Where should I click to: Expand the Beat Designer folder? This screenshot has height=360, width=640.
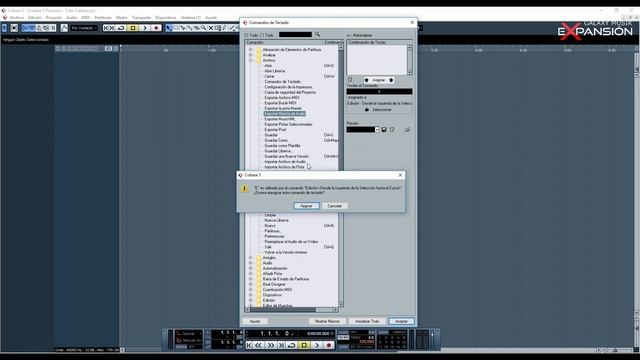pos(250,284)
